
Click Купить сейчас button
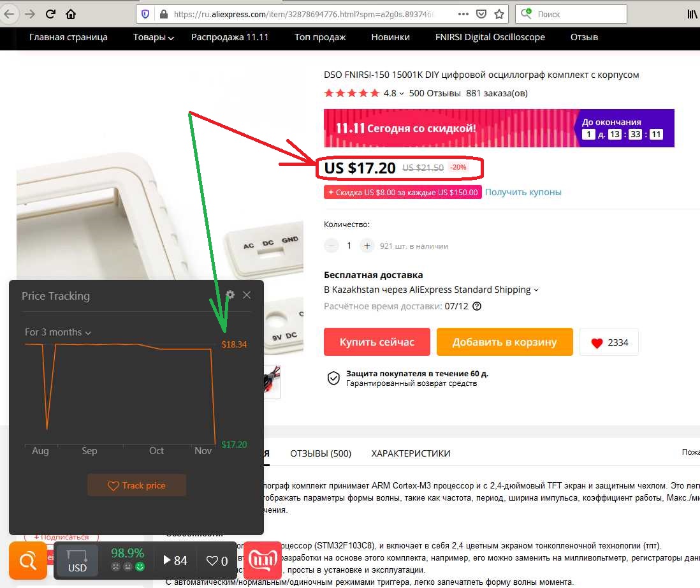click(377, 342)
